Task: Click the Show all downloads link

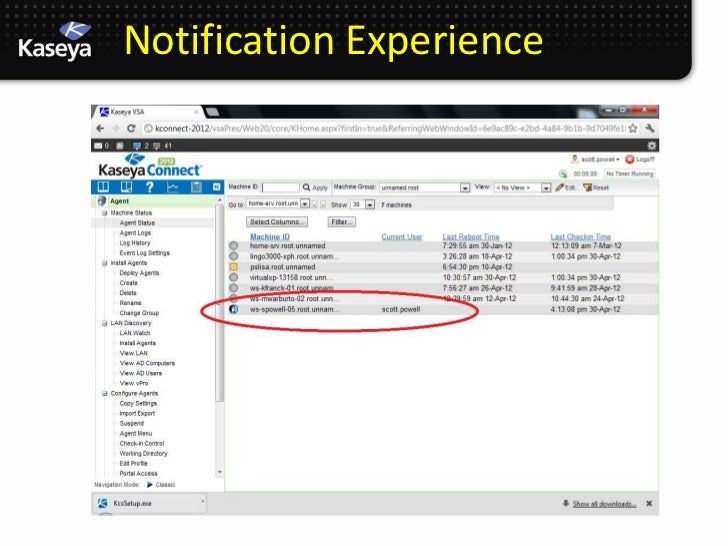Action: coord(604,504)
